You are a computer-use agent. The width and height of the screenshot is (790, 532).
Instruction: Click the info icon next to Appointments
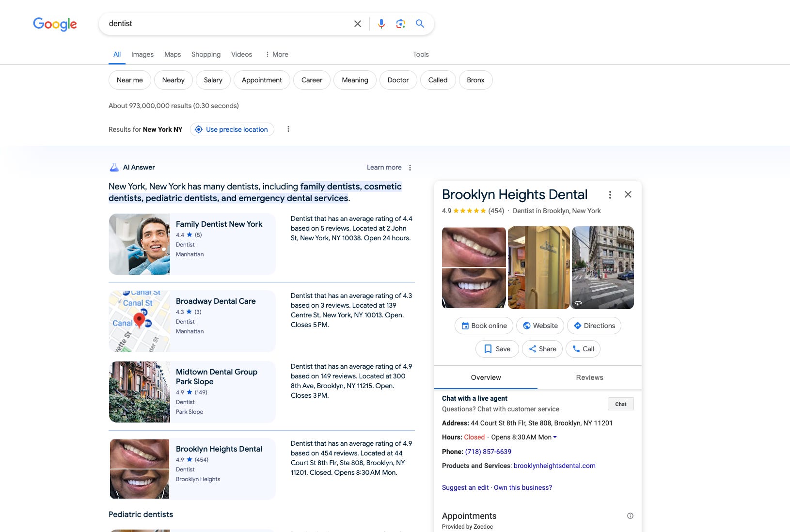(x=630, y=516)
